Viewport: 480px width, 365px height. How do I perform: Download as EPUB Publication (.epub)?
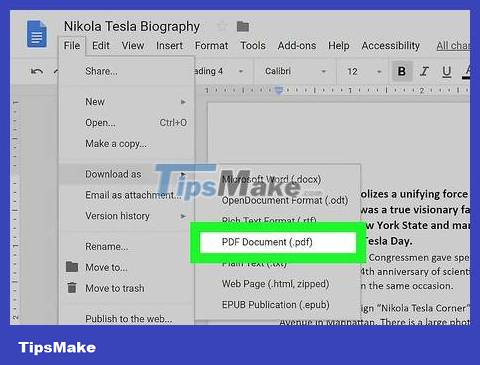click(x=277, y=305)
